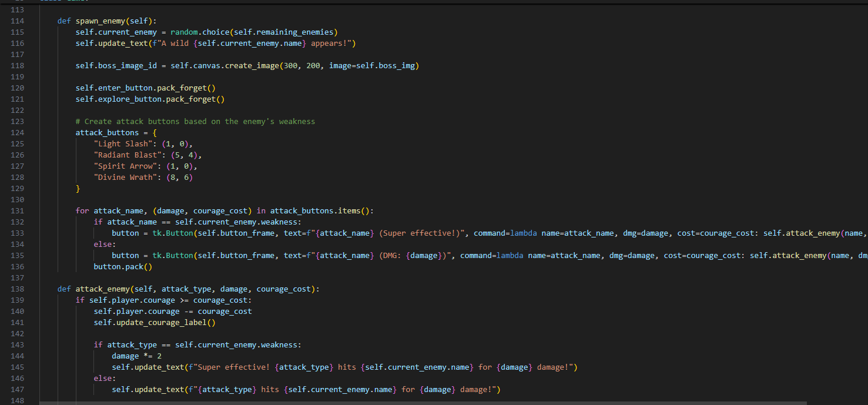The image size is (868, 405).
Task: Click the string Light Slash
Action: (123, 143)
